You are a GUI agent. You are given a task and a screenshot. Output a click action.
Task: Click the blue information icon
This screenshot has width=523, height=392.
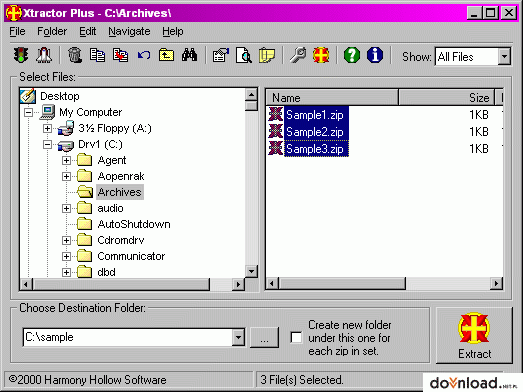pyautogui.click(x=375, y=55)
